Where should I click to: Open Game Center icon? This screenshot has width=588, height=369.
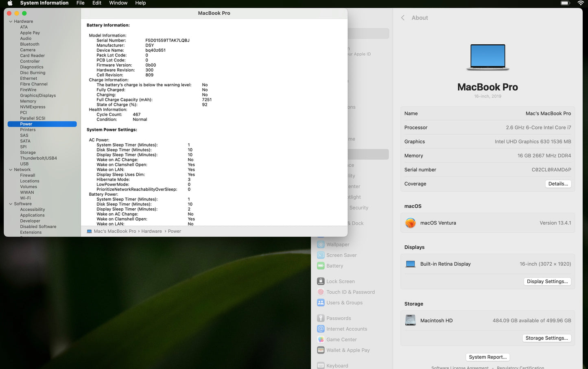pos(321,339)
